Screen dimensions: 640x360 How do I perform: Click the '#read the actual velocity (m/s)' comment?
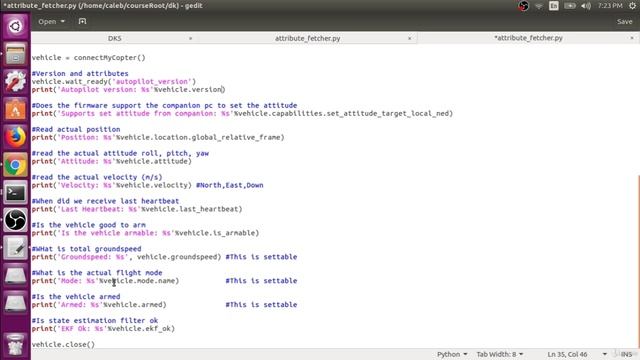[97, 177]
